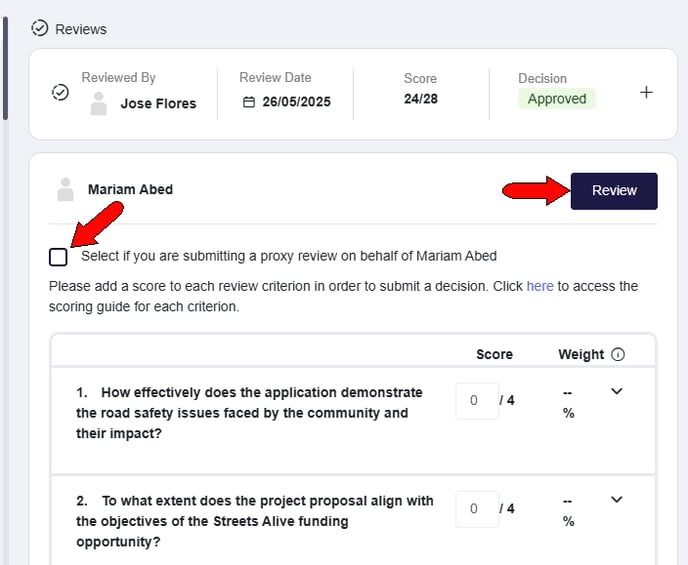The width and height of the screenshot is (688, 565).
Task: Expand criterion 2 Streets Alive chevron
Action: click(x=616, y=499)
